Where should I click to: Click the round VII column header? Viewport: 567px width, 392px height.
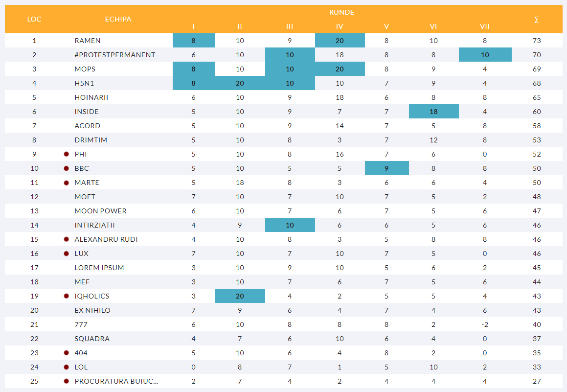point(485,26)
